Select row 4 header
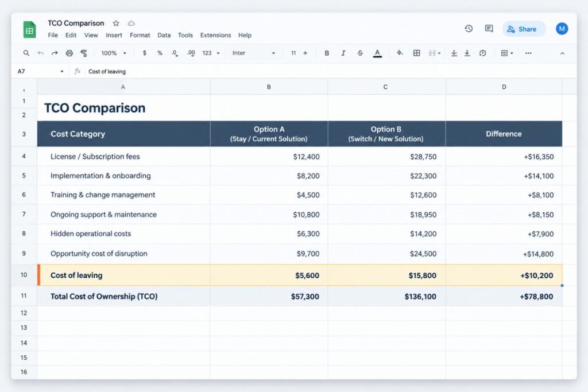Image resolution: width=588 pixels, height=392 pixels. pyautogui.click(x=24, y=156)
